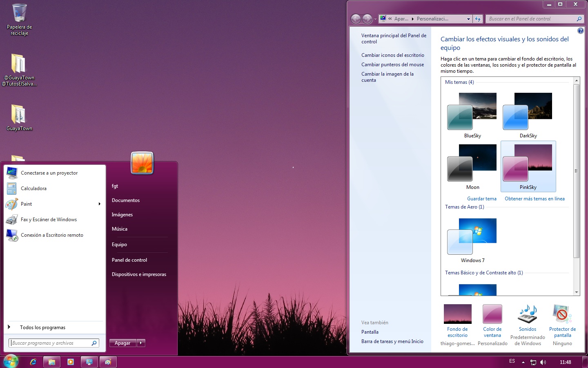The width and height of the screenshot is (588, 368).
Task: Open Dispositivos e impresoras
Action: point(139,274)
